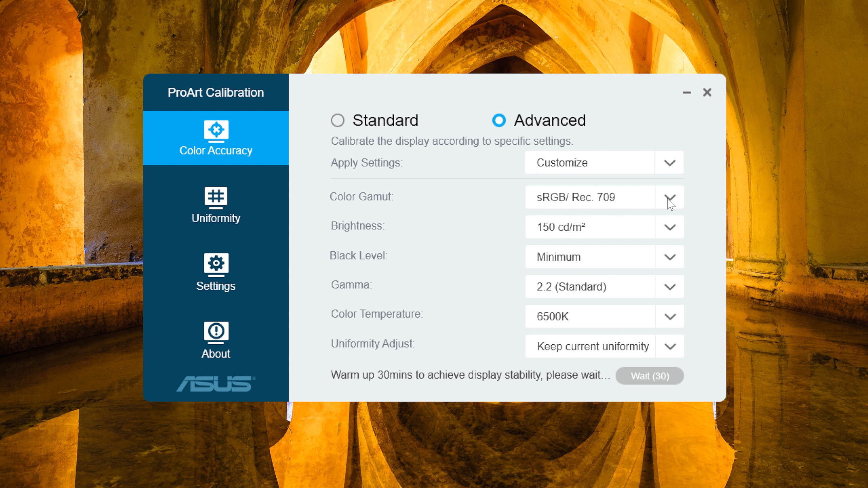Click the Color Temperature label
Screen dimensions: 868x488
point(377,314)
